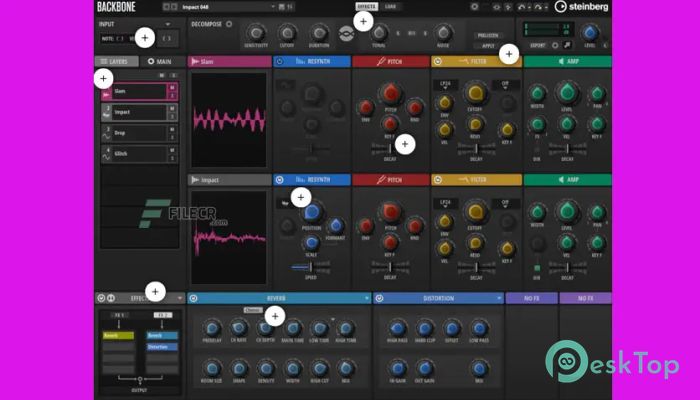Select the Drop layer row
700x400 pixels.
point(140,133)
